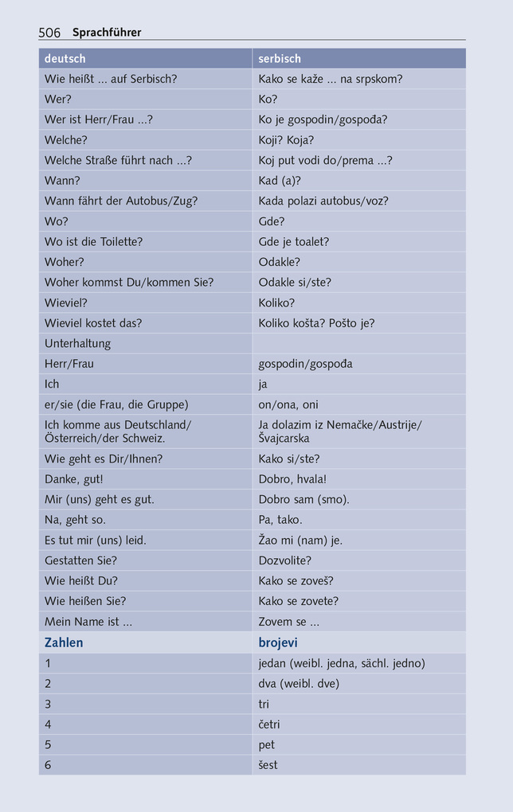Image resolution: width=513 pixels, height=812 pixels.
Task: Click 'Kada polazi autobus/voz?' translation
Action: point(323,201)
